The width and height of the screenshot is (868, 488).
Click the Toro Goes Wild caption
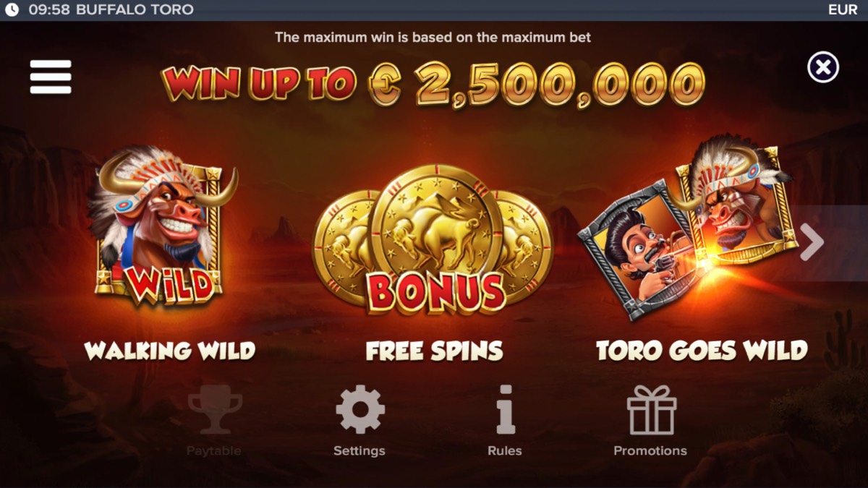point(702,351)
